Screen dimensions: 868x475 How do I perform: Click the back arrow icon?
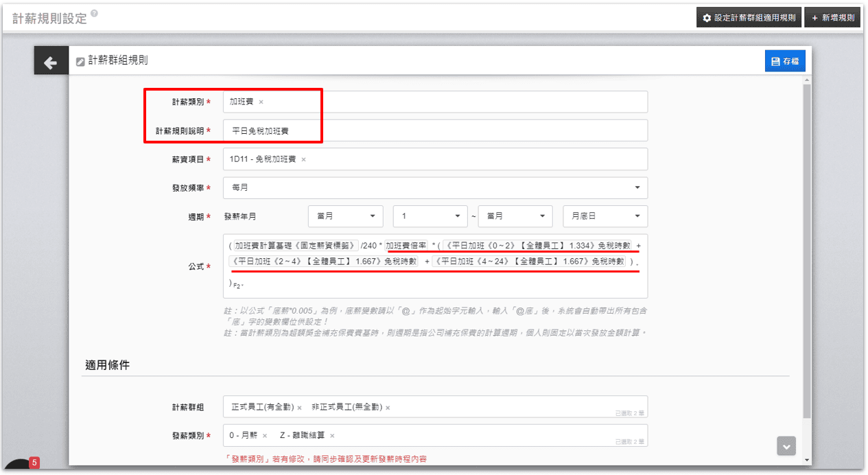click(51, 62)
